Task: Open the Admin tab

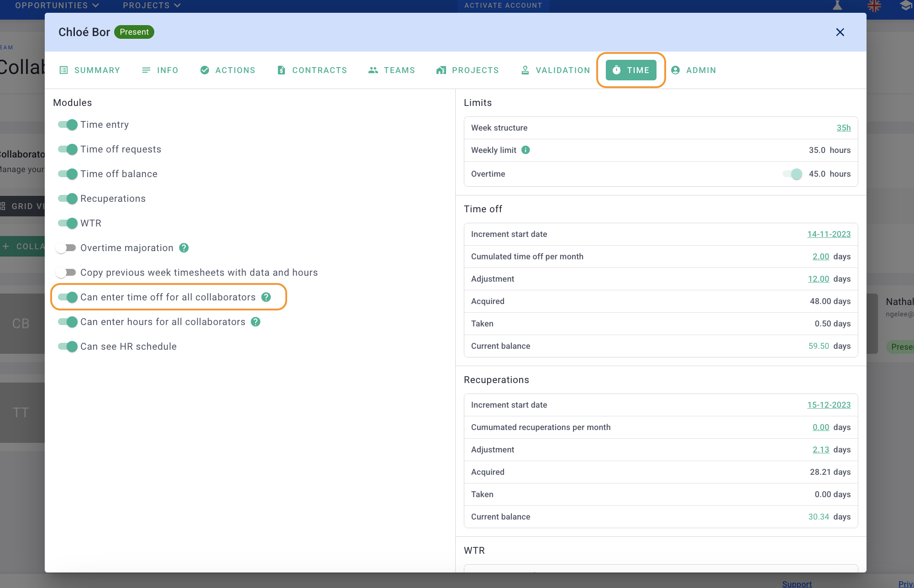Action: [x=693, y=70]
